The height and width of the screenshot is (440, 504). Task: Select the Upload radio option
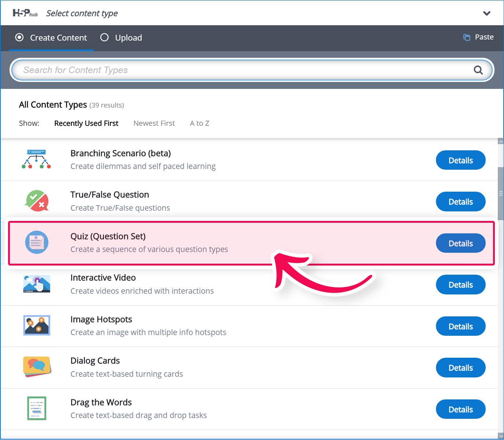[104, 37]
